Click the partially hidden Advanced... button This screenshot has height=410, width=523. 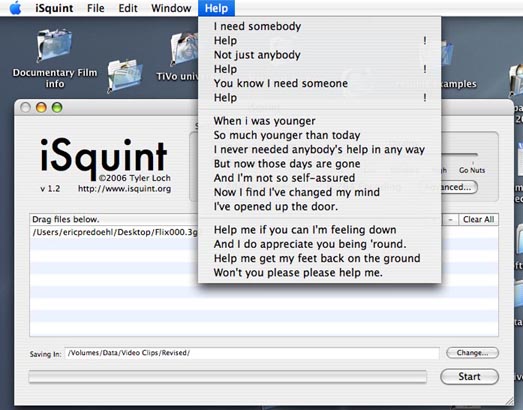tap(459, 187)
